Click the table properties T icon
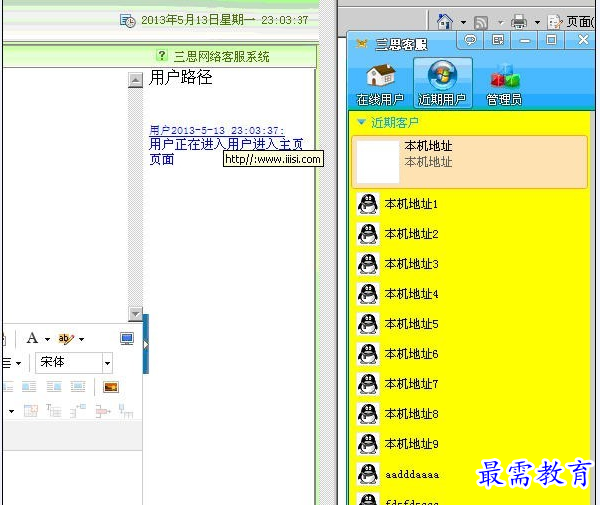The height and width of the screenshot is (505, 600). coord(54,411)
